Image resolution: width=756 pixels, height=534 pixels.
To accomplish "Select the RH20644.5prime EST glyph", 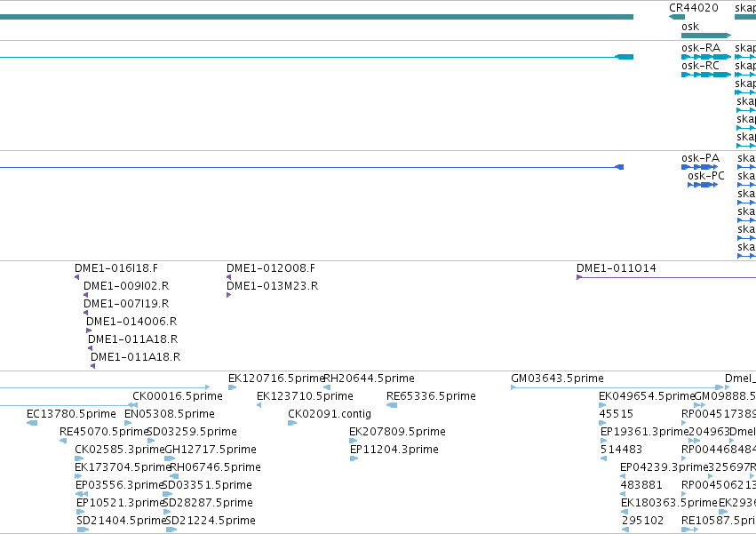I will [327, 387].
